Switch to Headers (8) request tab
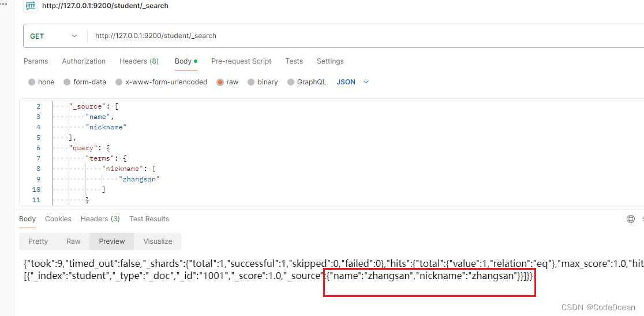This screenshot has width=644, height=316. [x=139, y=61]
